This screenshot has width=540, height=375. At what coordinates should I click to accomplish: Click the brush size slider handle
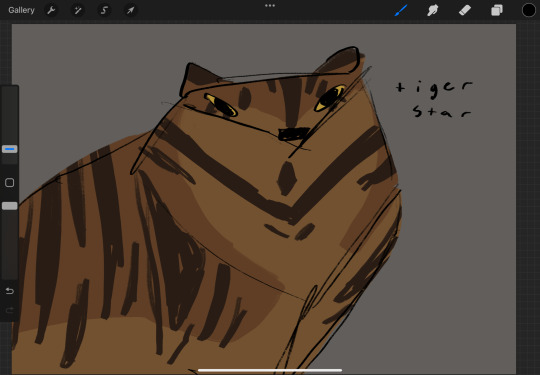[x=10, y=149]
